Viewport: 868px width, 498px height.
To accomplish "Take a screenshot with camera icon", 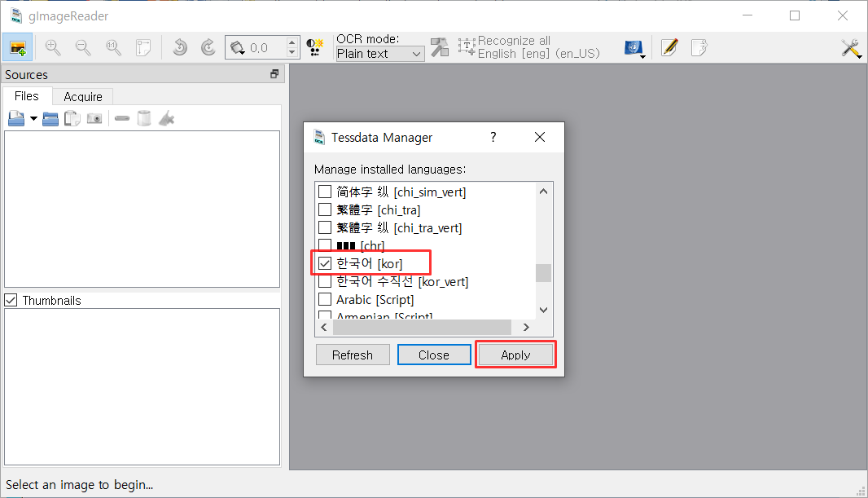I will 94,118.
